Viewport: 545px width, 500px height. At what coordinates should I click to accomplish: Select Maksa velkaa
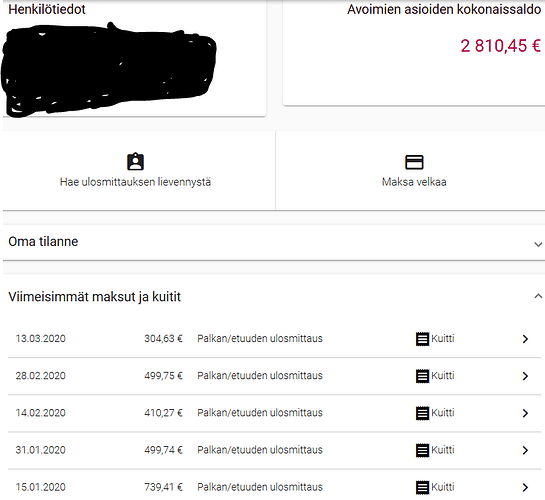point(414,182)
